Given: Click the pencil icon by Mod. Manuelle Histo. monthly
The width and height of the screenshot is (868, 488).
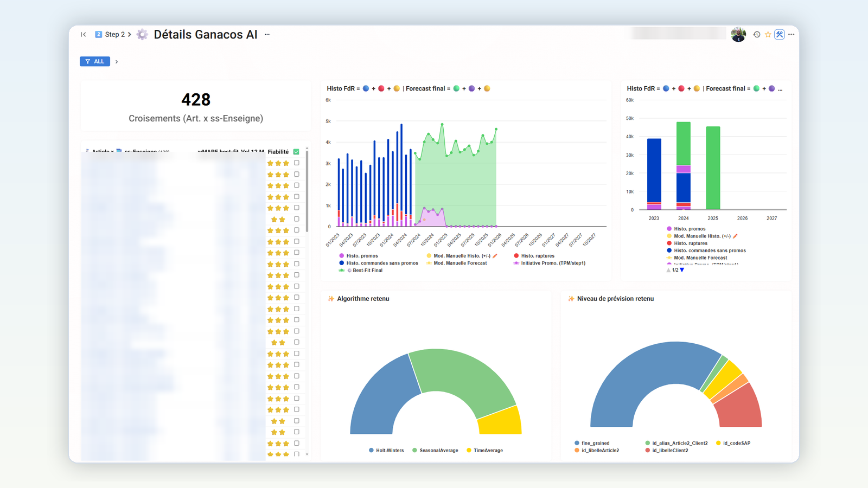Looking at the screenshot, I should click(495, 256).
